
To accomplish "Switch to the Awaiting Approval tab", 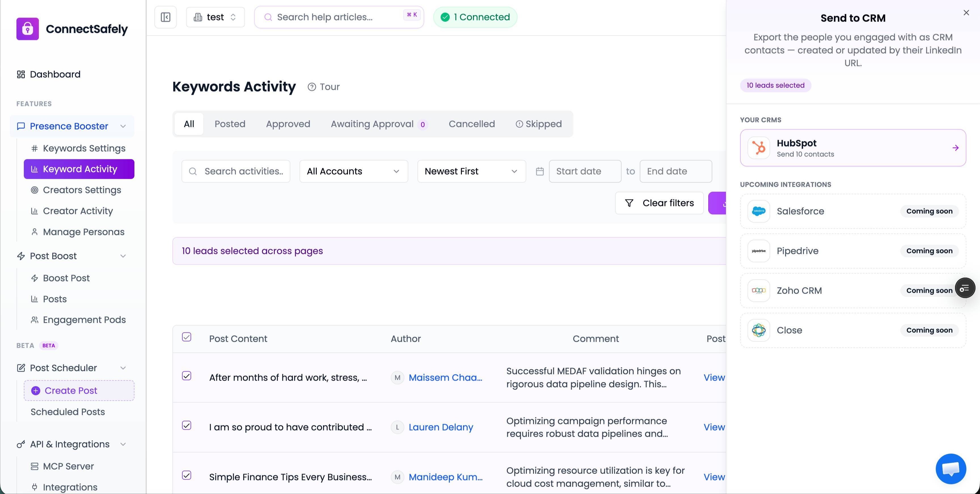I will [x=379, y=124].
